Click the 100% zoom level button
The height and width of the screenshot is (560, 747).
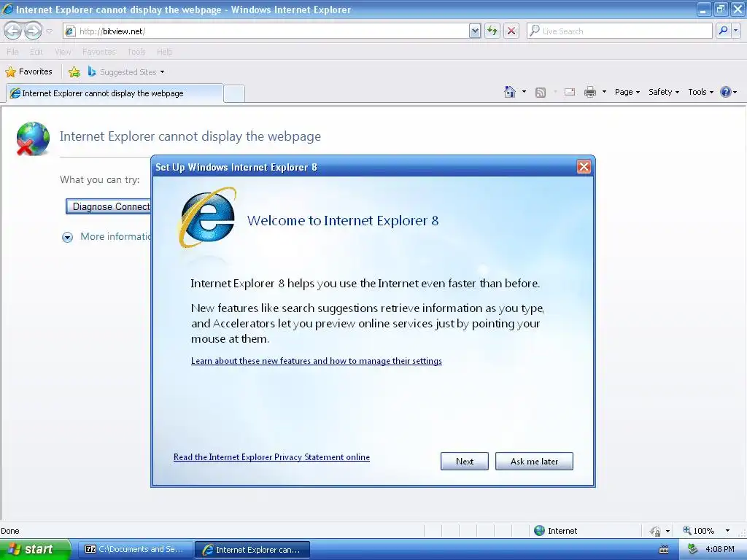coord(698,531)
